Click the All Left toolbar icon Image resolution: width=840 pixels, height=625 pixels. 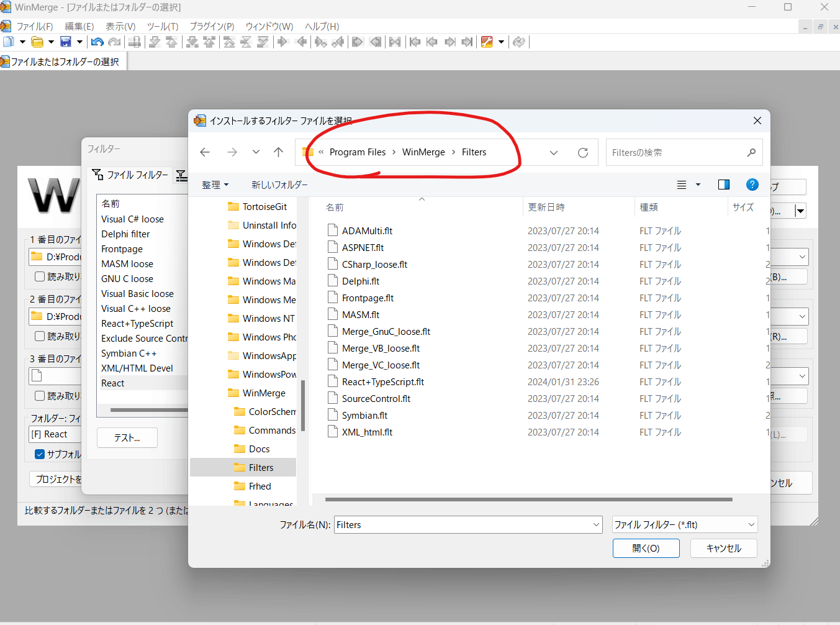click(x=375, y=42)
